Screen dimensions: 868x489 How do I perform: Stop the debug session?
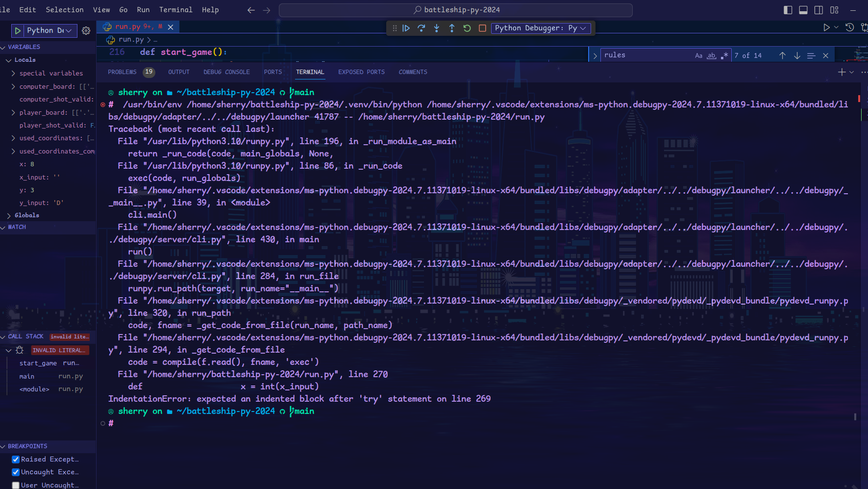482,28
